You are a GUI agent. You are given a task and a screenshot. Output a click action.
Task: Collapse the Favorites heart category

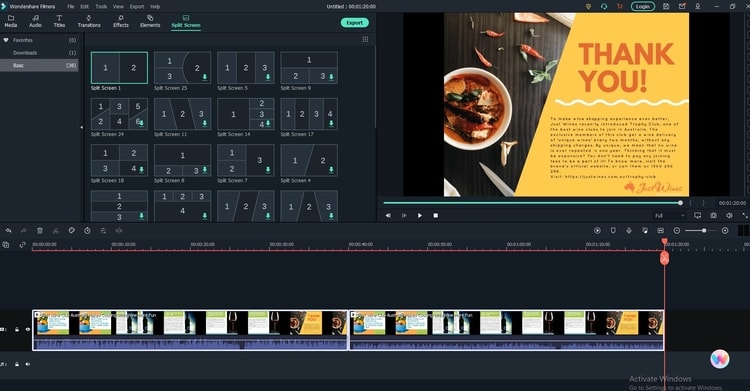(6, 40)
